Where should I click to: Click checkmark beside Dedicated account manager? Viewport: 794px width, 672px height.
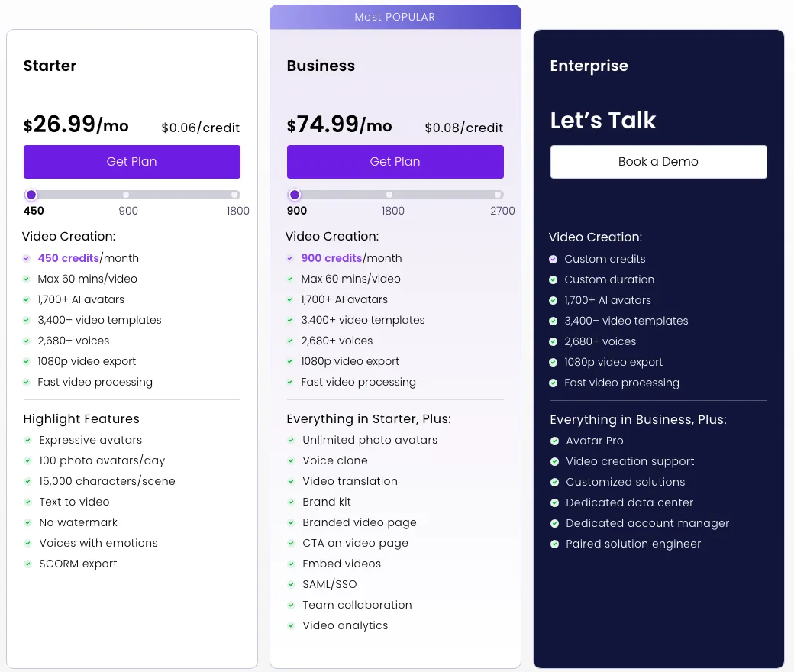554,523
